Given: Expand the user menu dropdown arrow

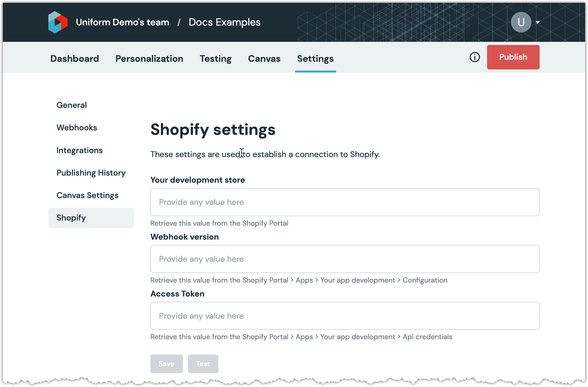Looking at the screenshot, I should coord(538,22).
